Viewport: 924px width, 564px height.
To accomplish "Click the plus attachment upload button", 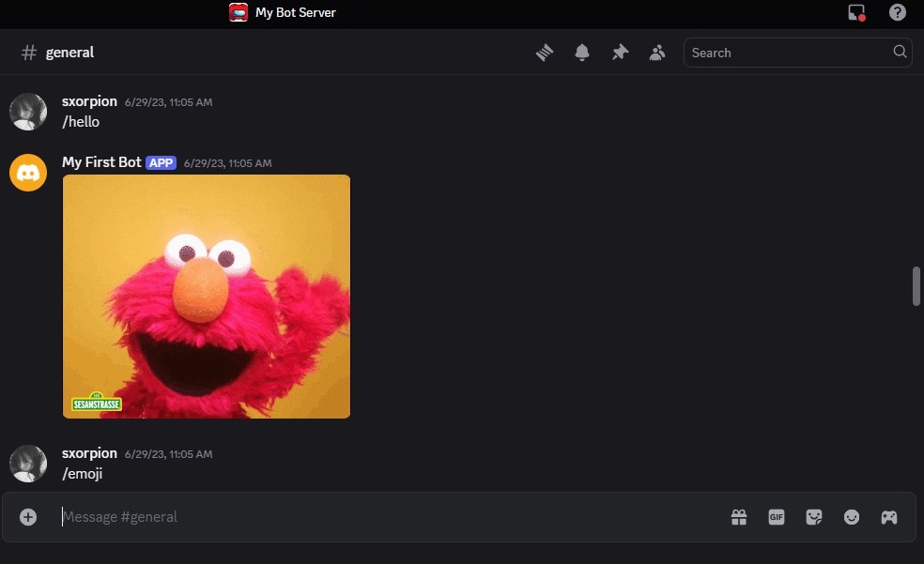I will 28,517.
